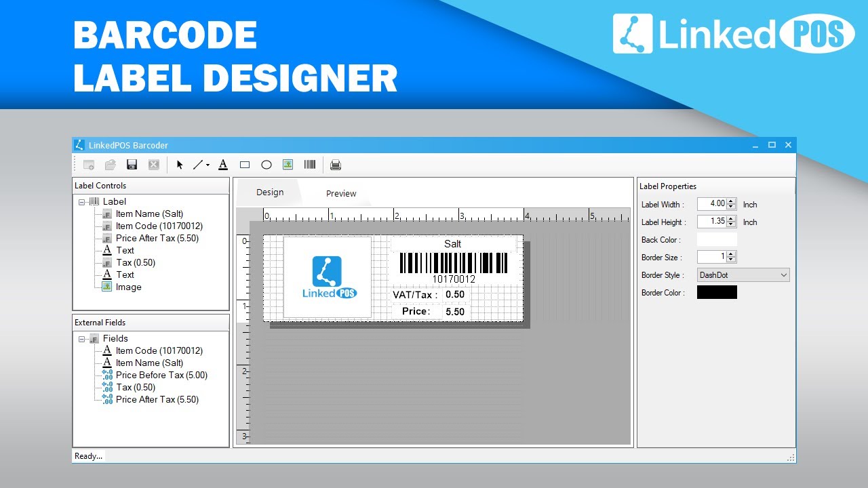This screenshot has height=488, width=868.
Task: Select Item Code (10170012) in External Fields
Action: pos(159,351)
